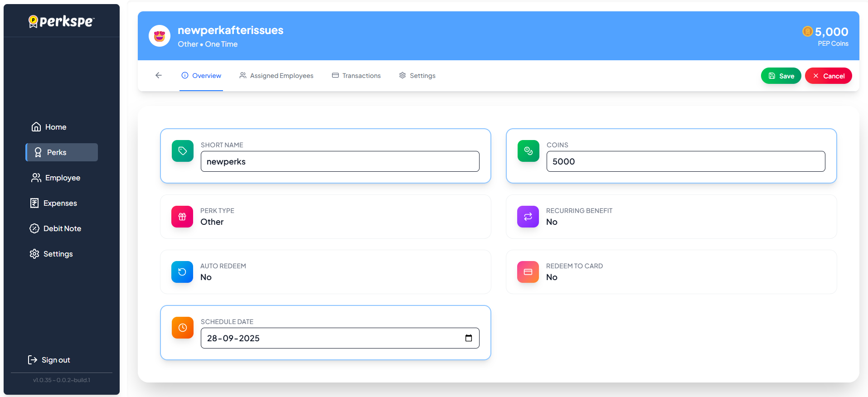Open Employee in the sidebar
Screen dimensions: 868x397
point(62,178)
